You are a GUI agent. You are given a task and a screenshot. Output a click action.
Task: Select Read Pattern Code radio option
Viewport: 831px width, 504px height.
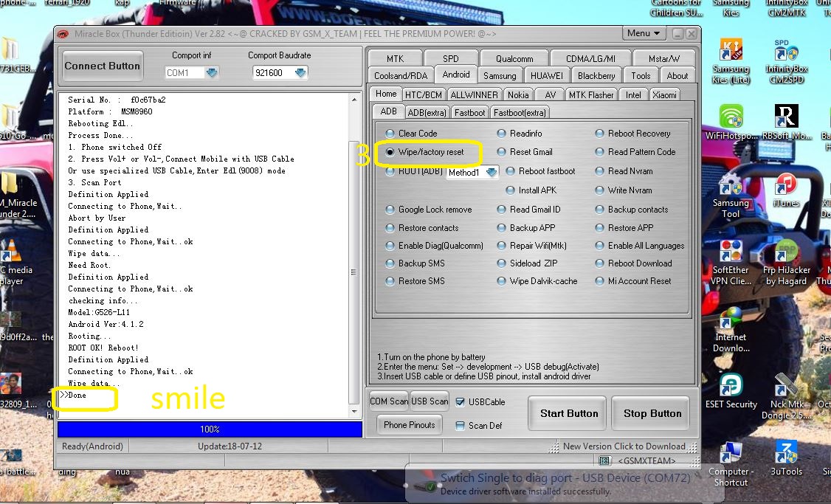(599, 152)
